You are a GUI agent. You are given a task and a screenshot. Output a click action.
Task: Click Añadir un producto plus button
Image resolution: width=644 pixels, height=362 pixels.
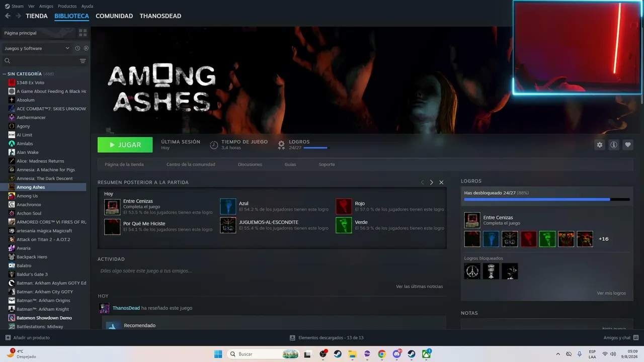(x=8, y=338)
